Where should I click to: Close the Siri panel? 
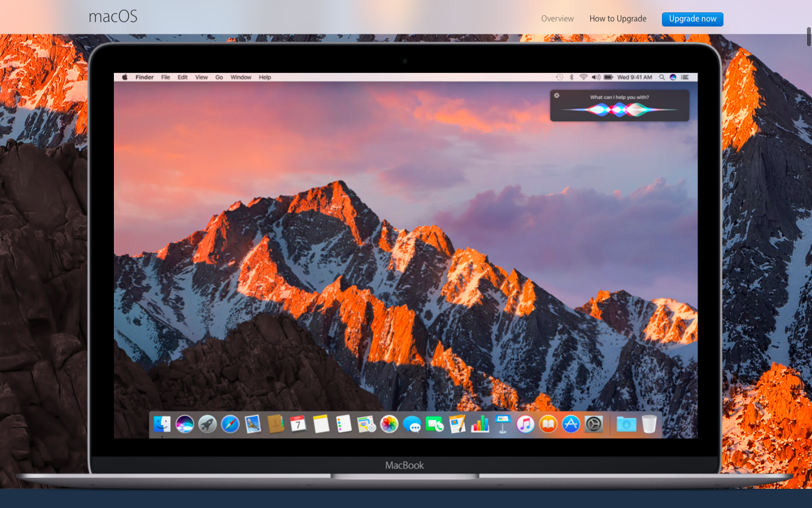coord(557,95)
